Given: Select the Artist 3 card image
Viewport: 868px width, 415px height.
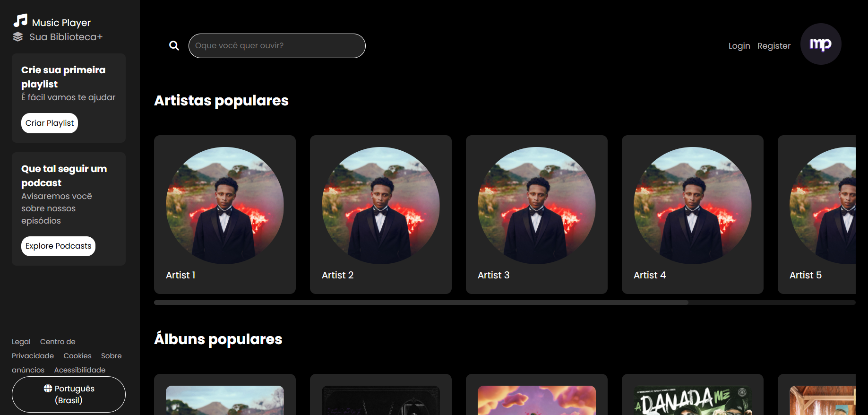Looking at the screenshot, I should (536, 206).
